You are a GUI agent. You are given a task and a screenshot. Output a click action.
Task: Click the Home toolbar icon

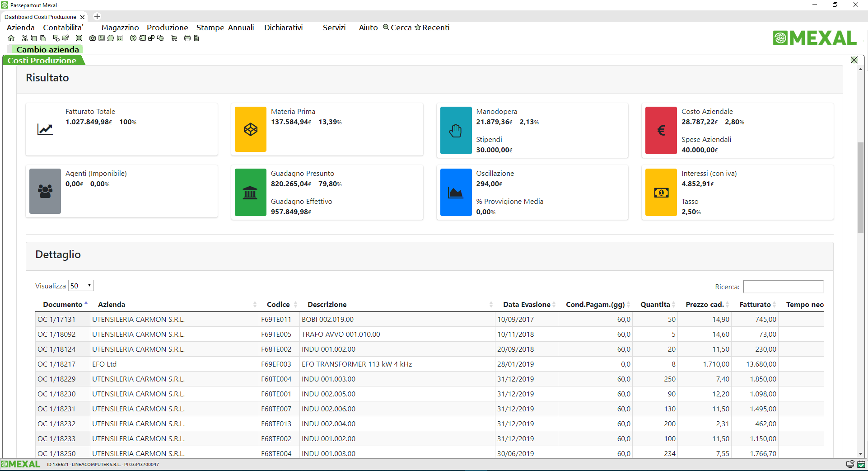tap(11, 38)
